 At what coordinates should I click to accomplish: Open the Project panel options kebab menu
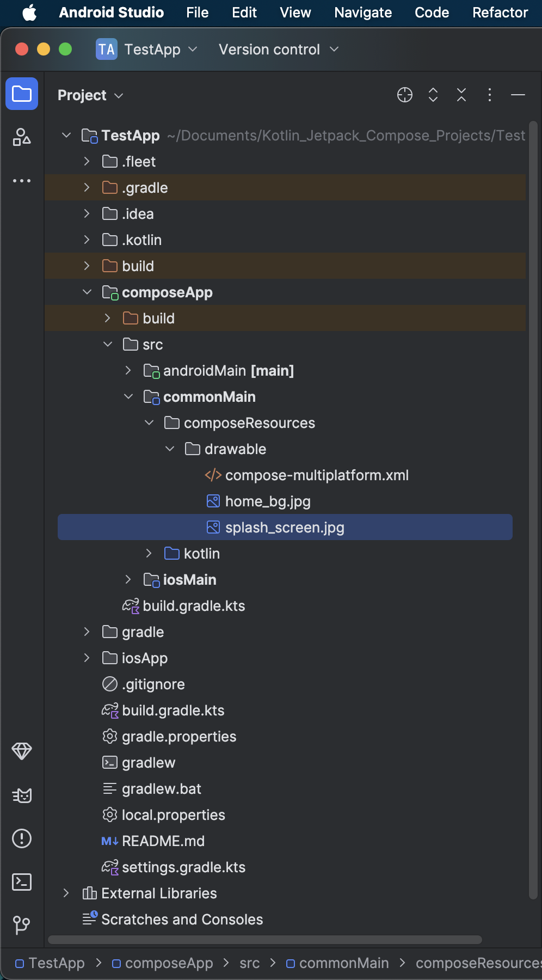490,95
